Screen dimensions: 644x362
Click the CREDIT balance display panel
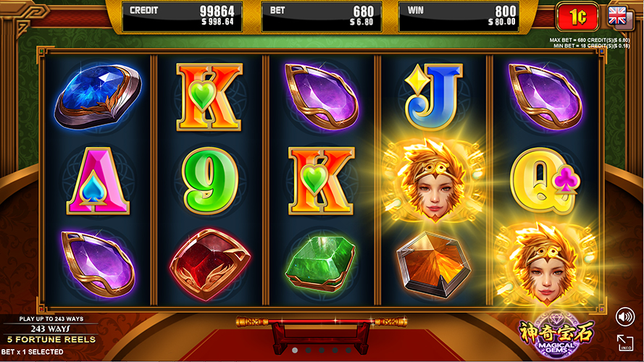coord(182,17)
